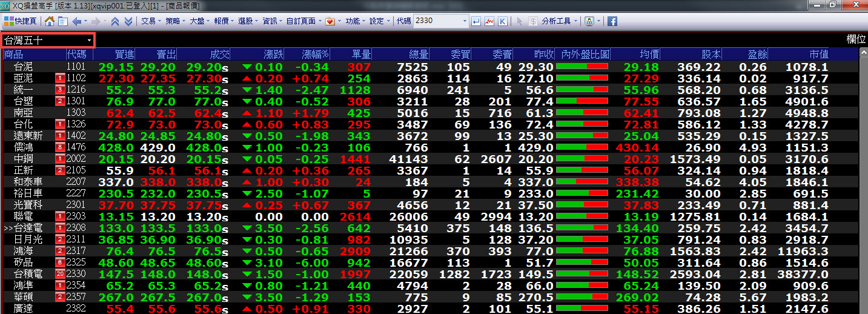The image size is (868, 314).
Task: Click the monitor user icon
Action: (x=589, y=21)
